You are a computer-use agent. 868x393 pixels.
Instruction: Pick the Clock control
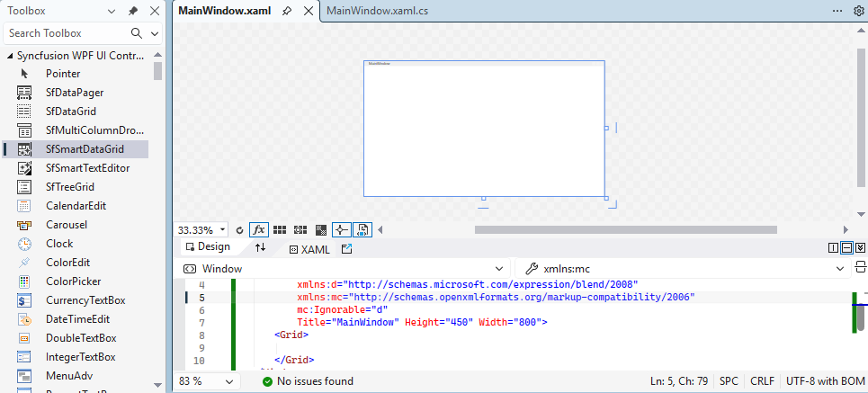click(76, 244)
